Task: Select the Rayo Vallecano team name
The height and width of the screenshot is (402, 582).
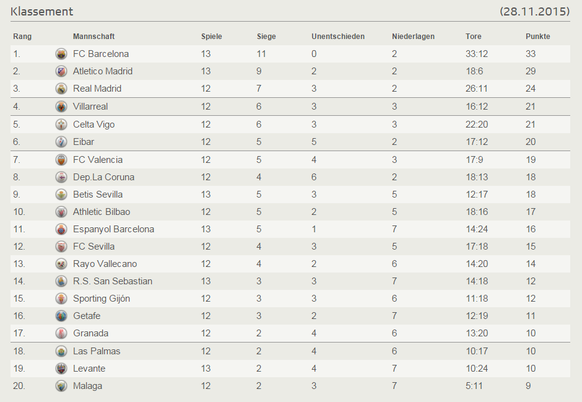Action: [x=105, y=264]
